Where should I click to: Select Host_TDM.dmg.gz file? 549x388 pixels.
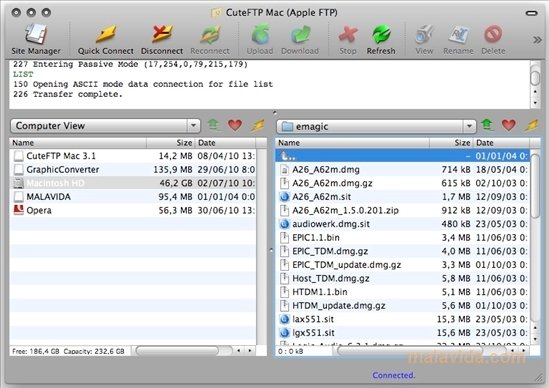[x=403, y=278]
